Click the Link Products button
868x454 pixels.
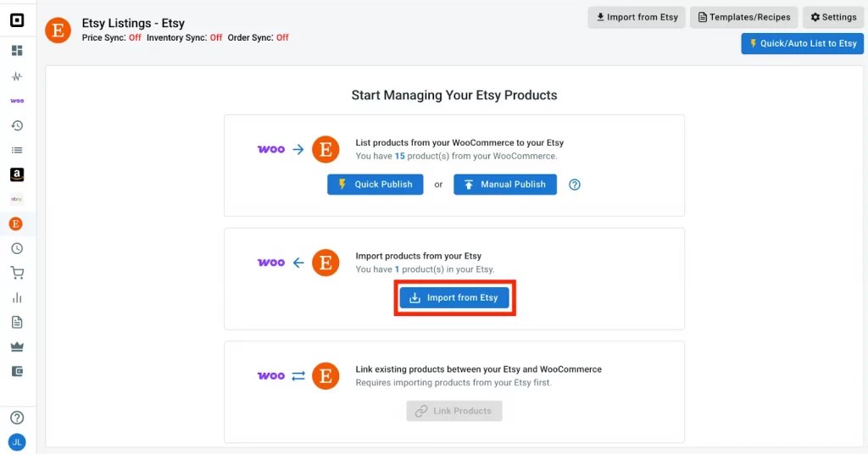tap(454, 411)
